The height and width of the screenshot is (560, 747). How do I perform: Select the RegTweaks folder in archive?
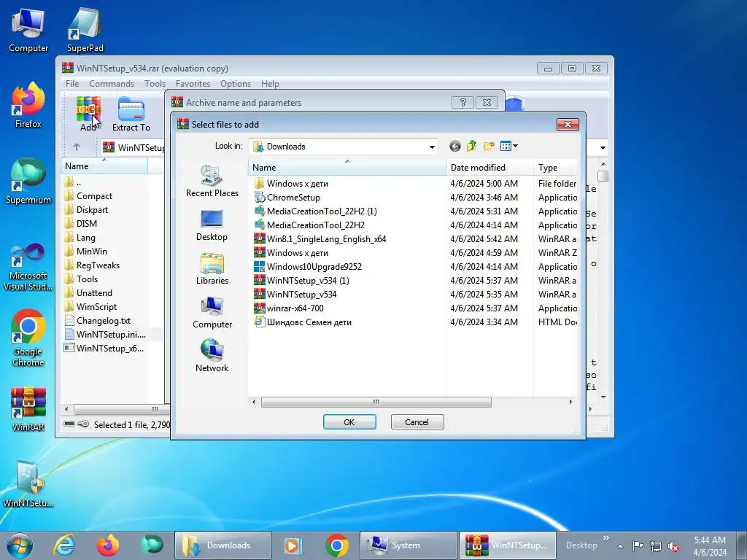(92, 265)
